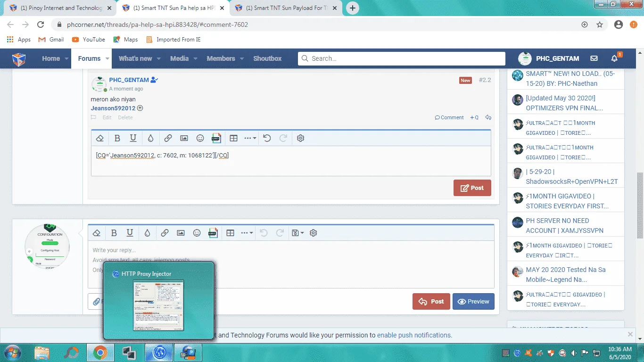The height and width of the screenshot is (362, 644).
Task: Insert link in the reply editor
Action: coord(165,233)
